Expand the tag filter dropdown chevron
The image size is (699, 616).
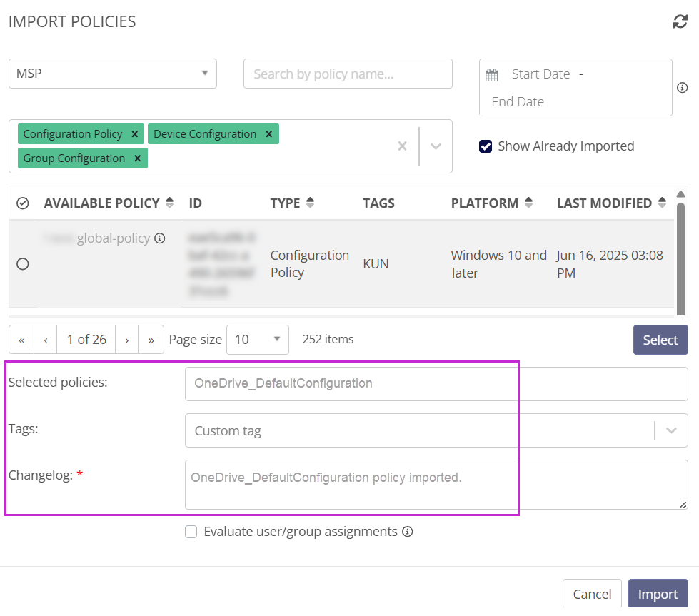(436, 146)
